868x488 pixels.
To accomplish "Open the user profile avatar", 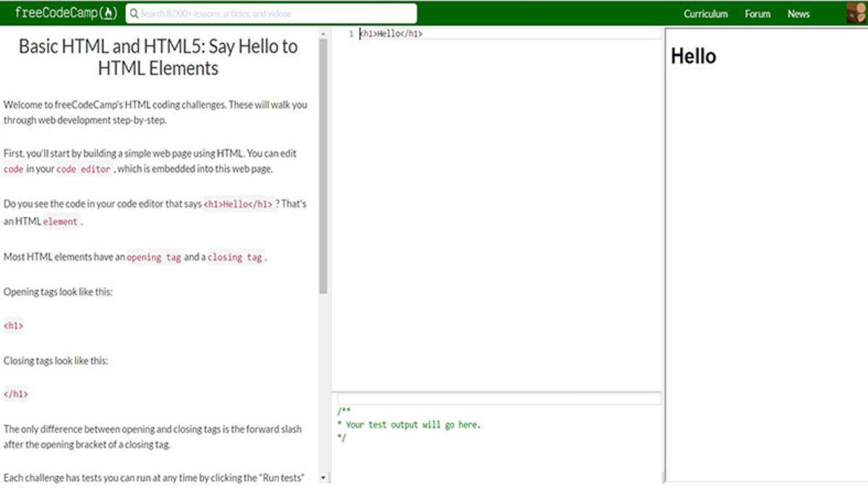I will pos(856,13).
